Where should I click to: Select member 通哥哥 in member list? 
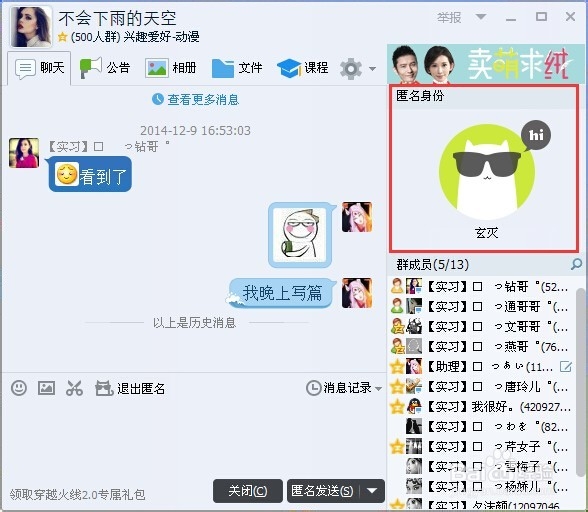(x=481, y=306)
